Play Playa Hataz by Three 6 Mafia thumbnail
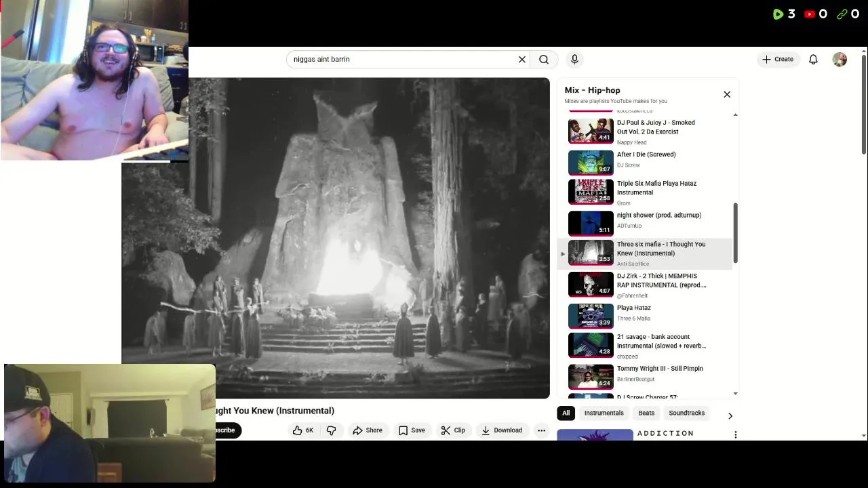 (591, 316)
